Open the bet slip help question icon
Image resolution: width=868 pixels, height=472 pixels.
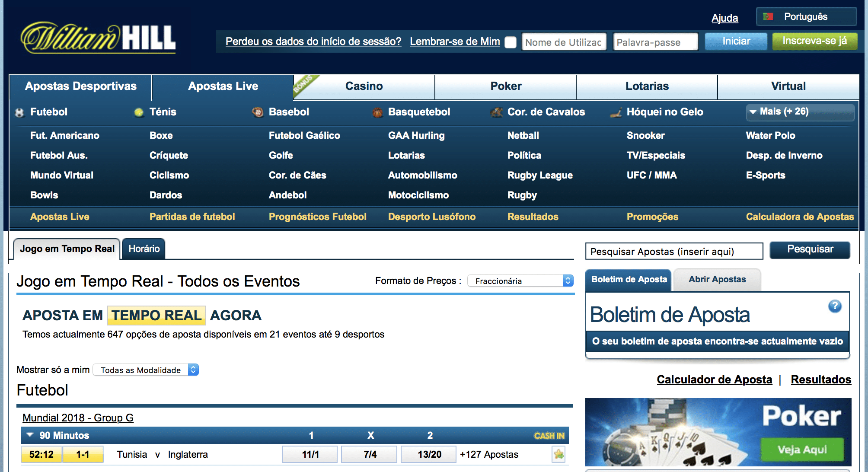pos(835,306)
